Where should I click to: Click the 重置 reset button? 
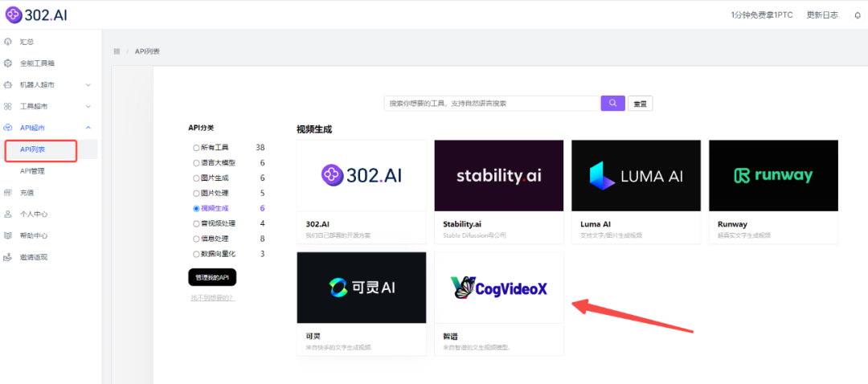[x=641, y=104]
